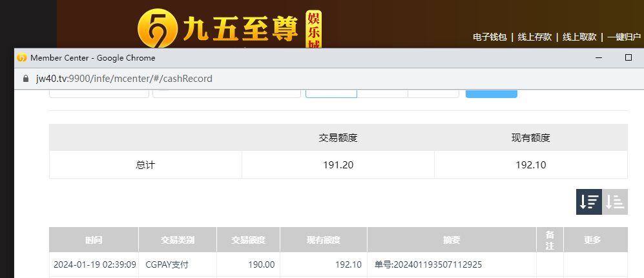Click the blue search button
The height and width of the screenshot is (278, 644).
[x=491, y=94]
